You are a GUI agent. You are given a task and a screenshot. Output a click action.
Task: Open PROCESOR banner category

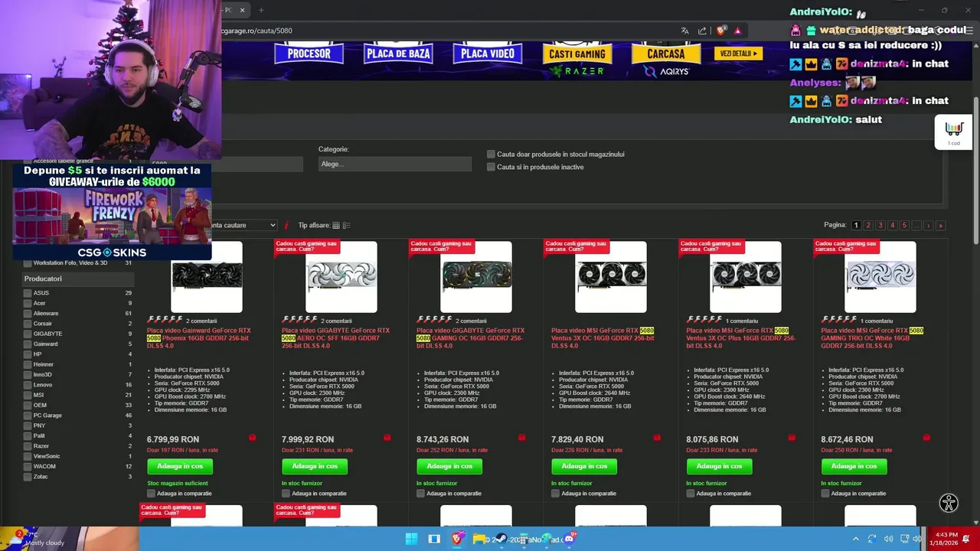[309, 54]
